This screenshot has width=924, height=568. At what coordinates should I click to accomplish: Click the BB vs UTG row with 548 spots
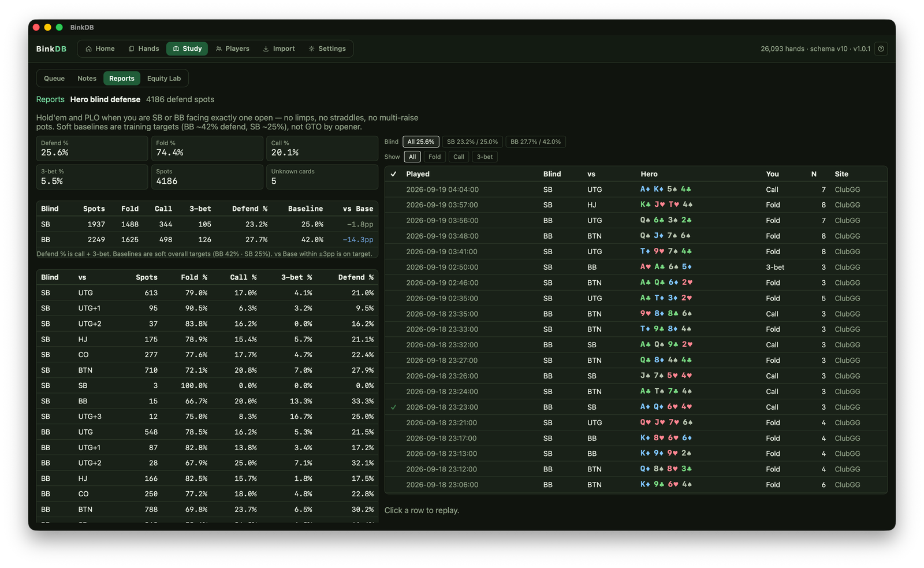point(207,432)
